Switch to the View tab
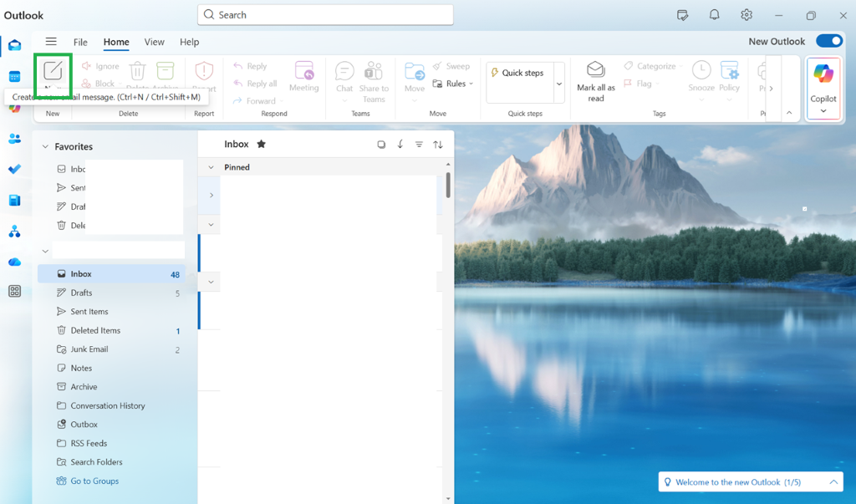This screenshot has height=504, width=856. [x=154, y=42]
